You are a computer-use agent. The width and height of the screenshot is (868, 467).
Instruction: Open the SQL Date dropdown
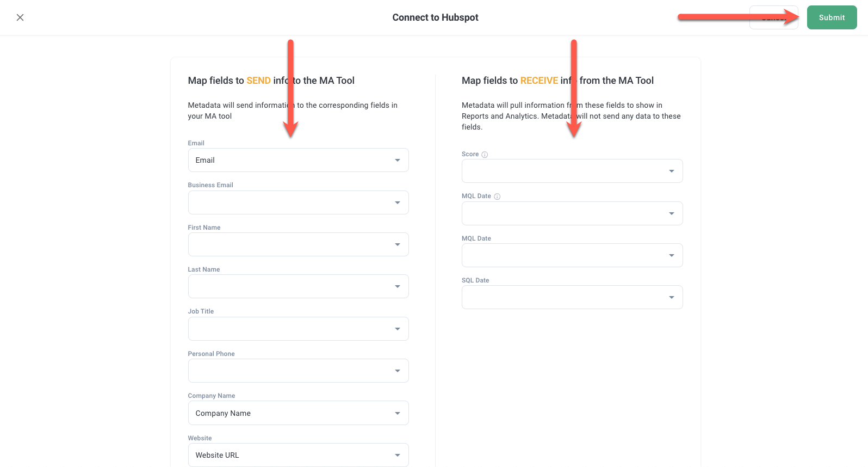coord(572,297)
